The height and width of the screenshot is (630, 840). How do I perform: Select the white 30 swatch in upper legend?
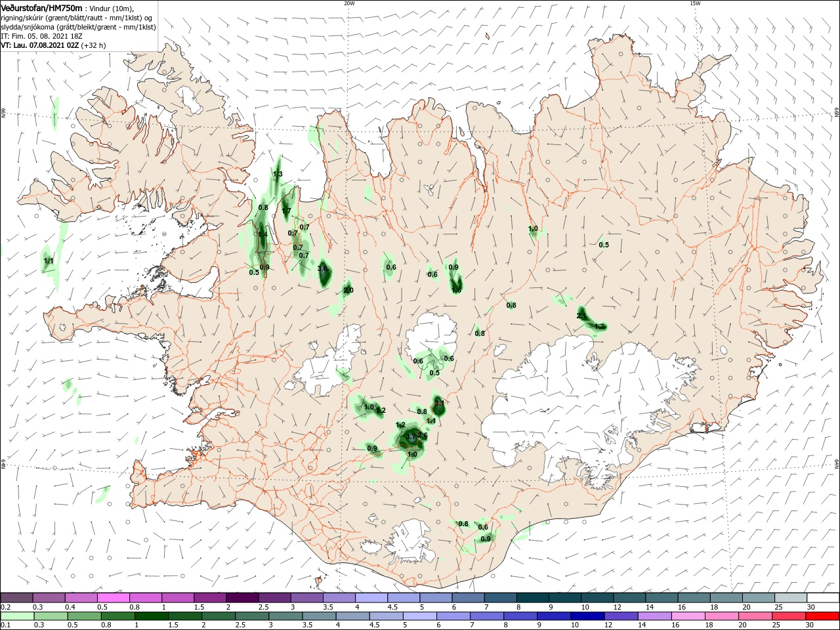coord(823,598)
